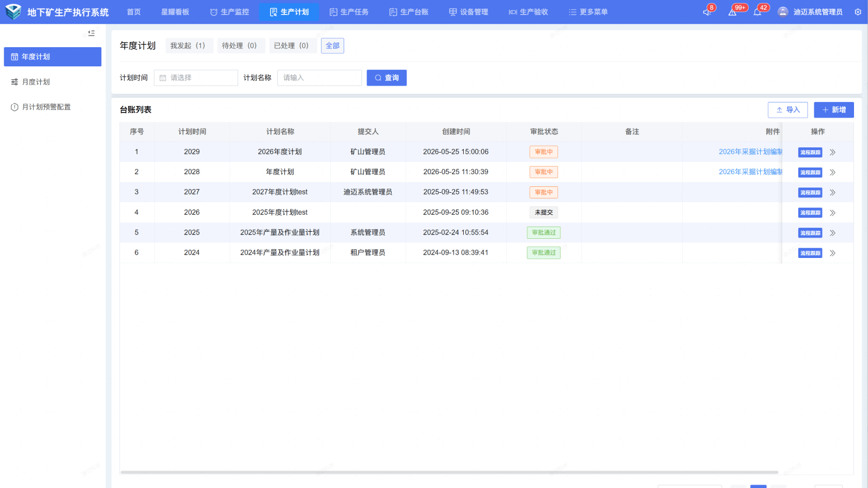Expand more actions chevron for row 4
Viewport: 868px width, 488px height.
pyautogui.click(x=832, y=213)
